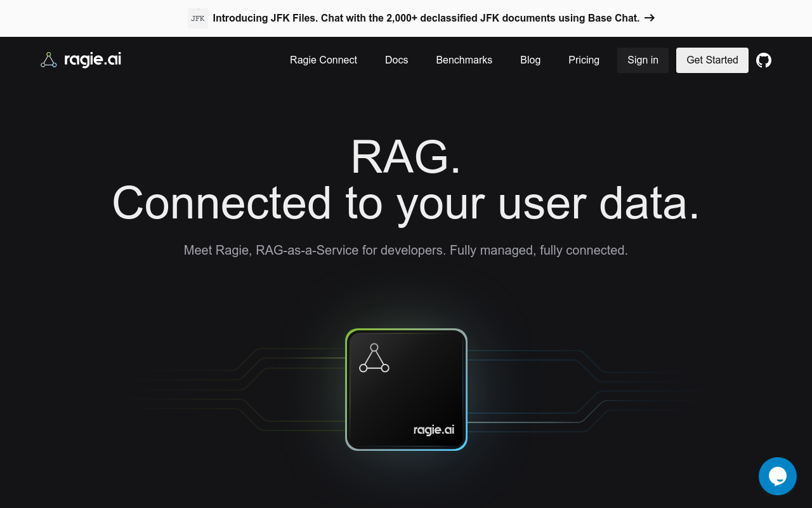View the Pricing page

(584, 60)
